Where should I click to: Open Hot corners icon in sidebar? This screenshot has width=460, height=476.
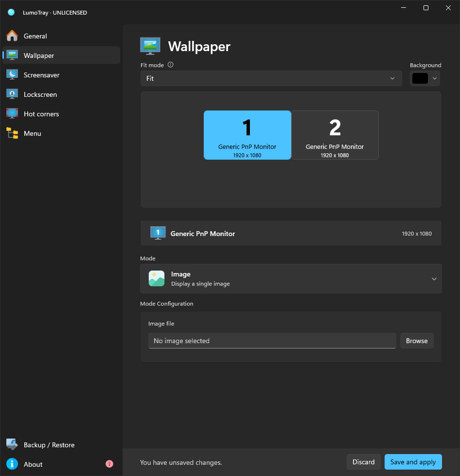[x=12, y=113]
